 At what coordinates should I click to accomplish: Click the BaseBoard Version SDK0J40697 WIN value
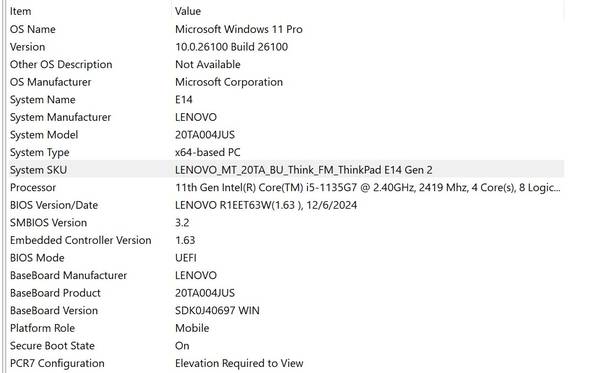(x=217, y=311)
